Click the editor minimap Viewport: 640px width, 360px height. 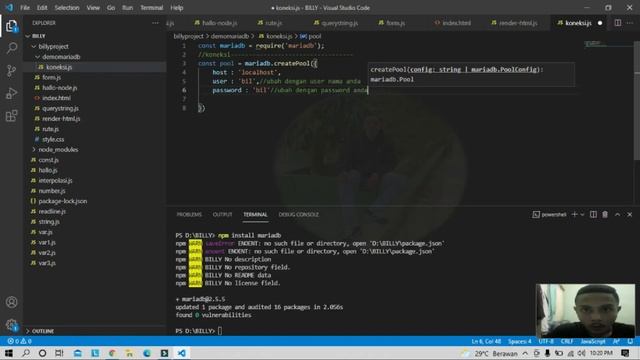(x=608, y=44)
